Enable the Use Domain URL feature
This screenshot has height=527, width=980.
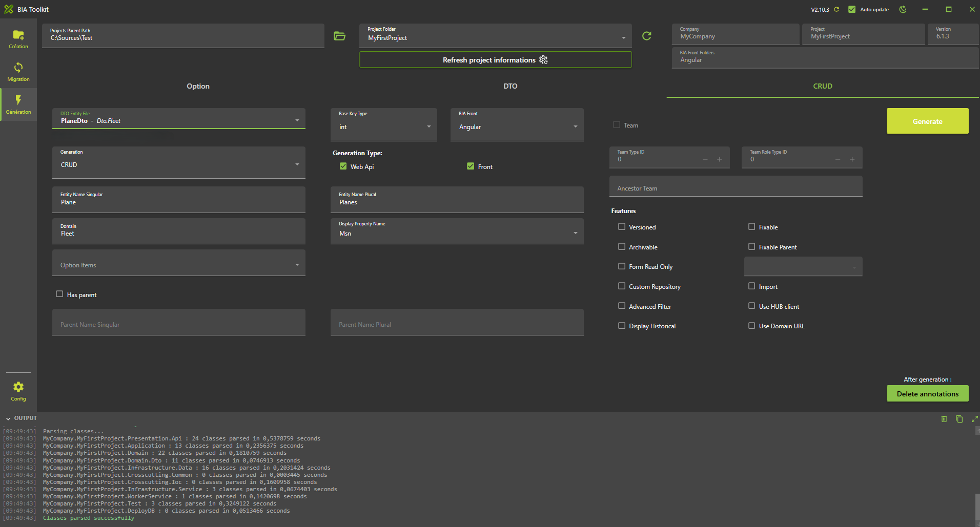pyautogui.click(x=752, y=325)
